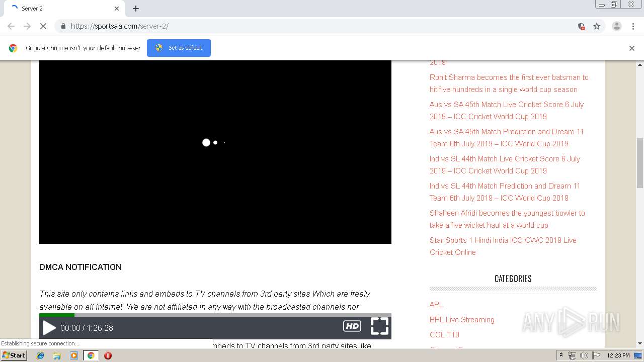Open Star Sports 1 Hindi live cricket link
The width and height of the screenshot is (644, 362).
tap(503, 246)
